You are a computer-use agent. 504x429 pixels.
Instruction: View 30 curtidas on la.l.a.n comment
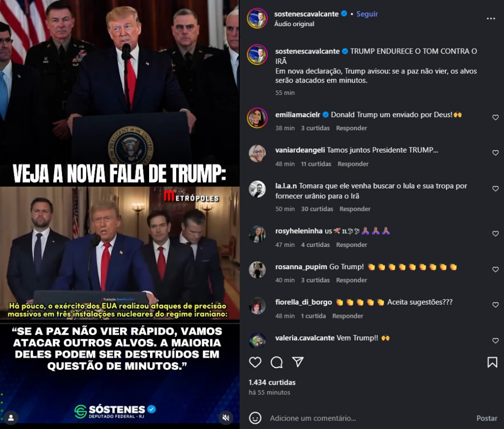pyautogui.click(x=317, y=209)
